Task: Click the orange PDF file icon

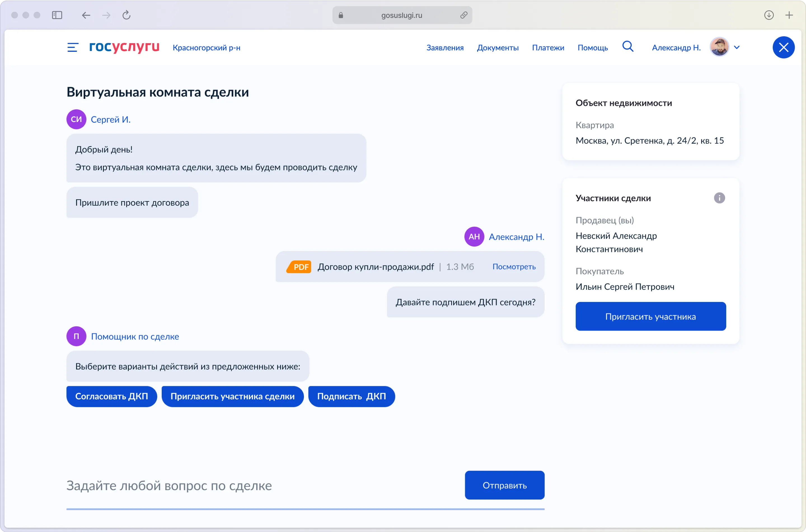Action: pos(299,267)
